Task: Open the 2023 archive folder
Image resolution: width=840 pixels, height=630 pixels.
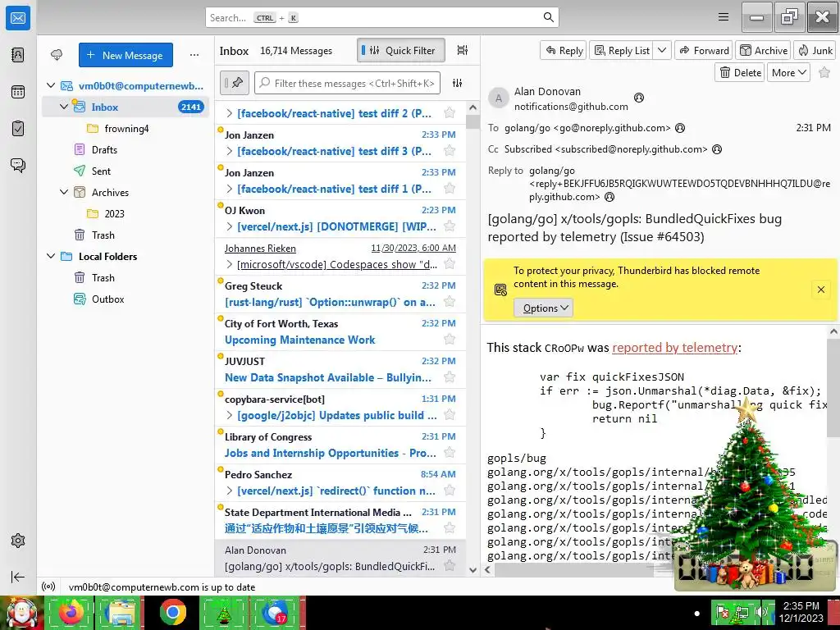Action: click(x=114, y=213)
